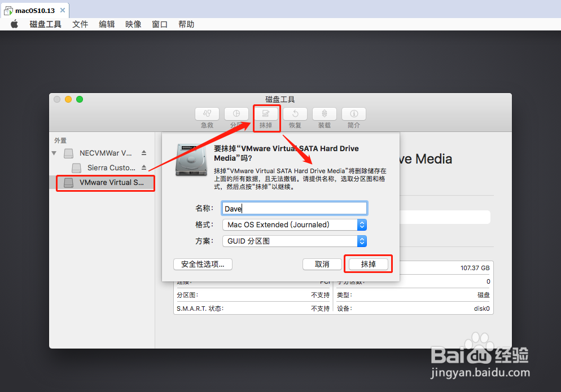Select Sierra Custo... volume in sidebar

click(111, 168)
